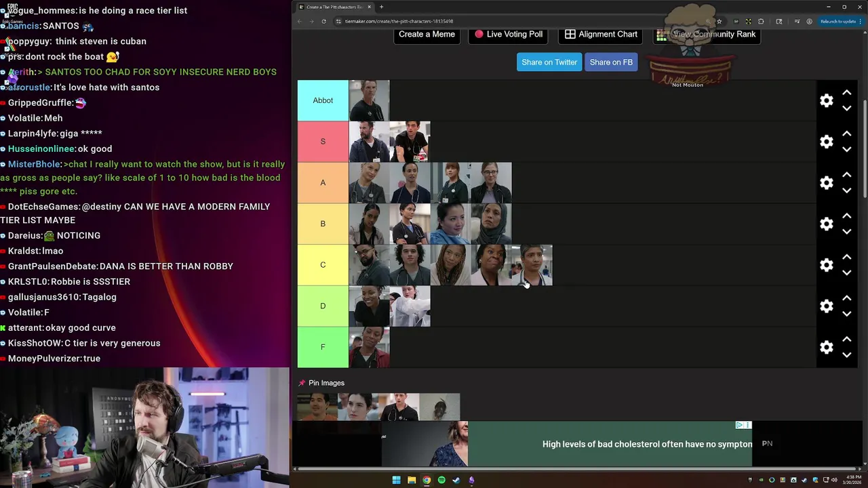Open the Windows Start menu
Screen dimensions: 868x488
[396, 480]
